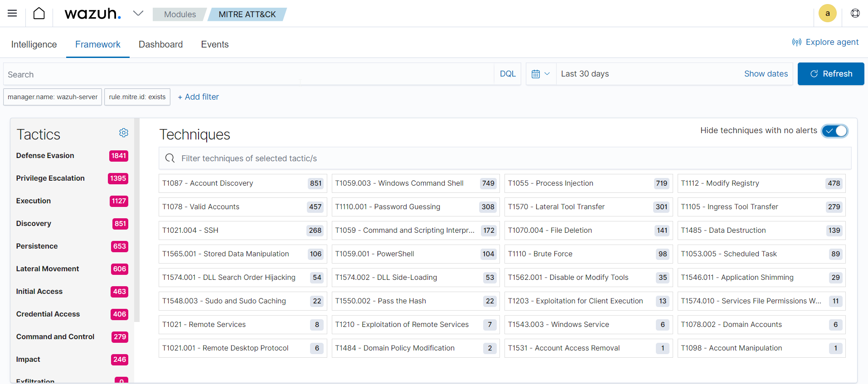This screenshot has width=868, height=384.
Task: Select the Impact tactic
Action: click(x=72, y=360)
